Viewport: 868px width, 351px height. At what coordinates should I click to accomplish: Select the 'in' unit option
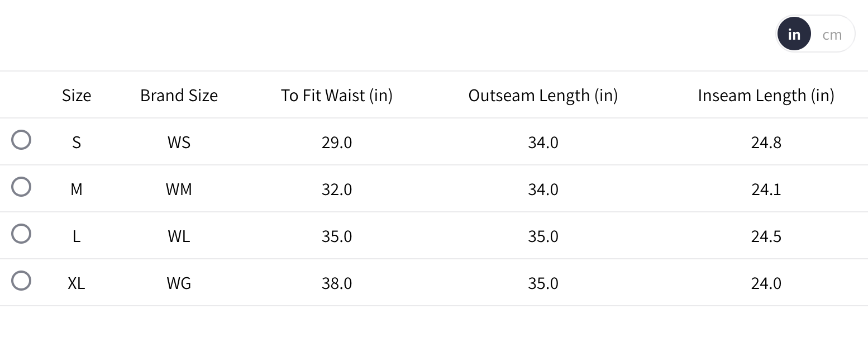tap(794, 35)
